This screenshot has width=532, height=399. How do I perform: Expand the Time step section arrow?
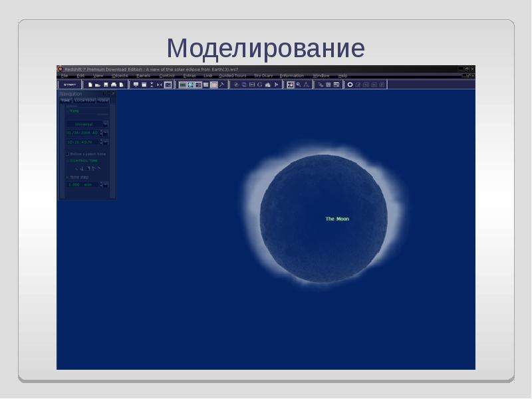tap(67, 177)
